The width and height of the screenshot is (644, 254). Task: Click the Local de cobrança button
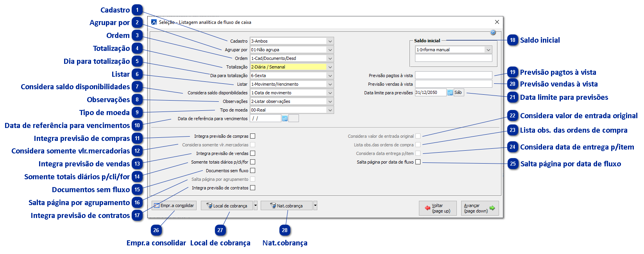tap(227, 205)
